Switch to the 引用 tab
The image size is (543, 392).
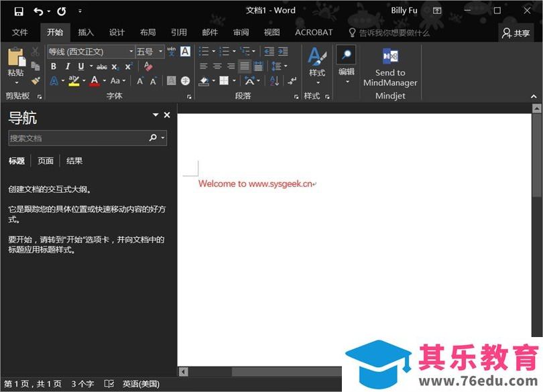(179, 33)
